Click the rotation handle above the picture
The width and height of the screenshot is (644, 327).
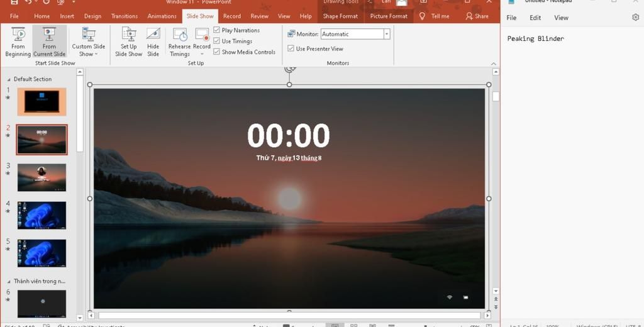290,69
